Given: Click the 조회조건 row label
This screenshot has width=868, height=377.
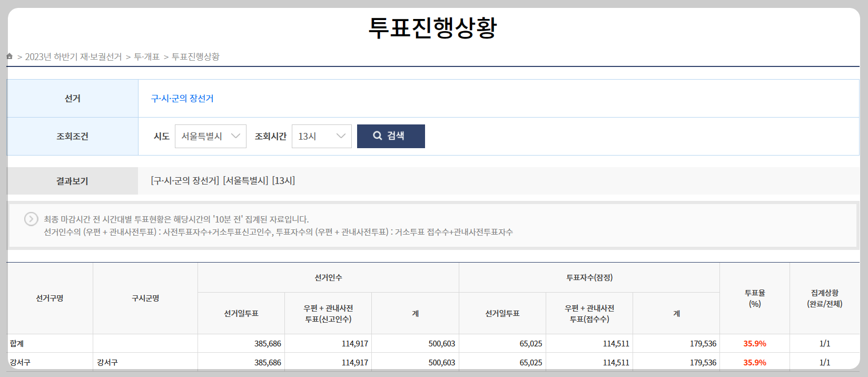Looking at the screenshot, I should tap(73, 137).
